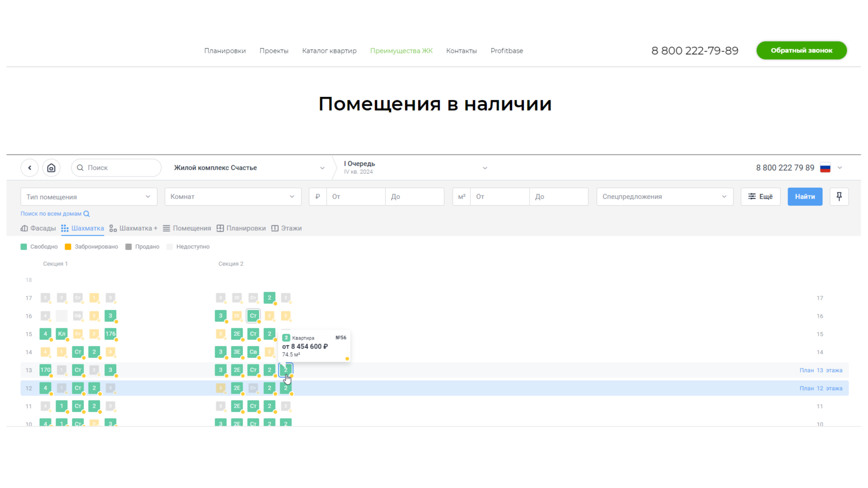The width and height of the screenshot is (868, 488).
Task: Select apartment 176 on floor 15
Action: (x=110, y=334)
